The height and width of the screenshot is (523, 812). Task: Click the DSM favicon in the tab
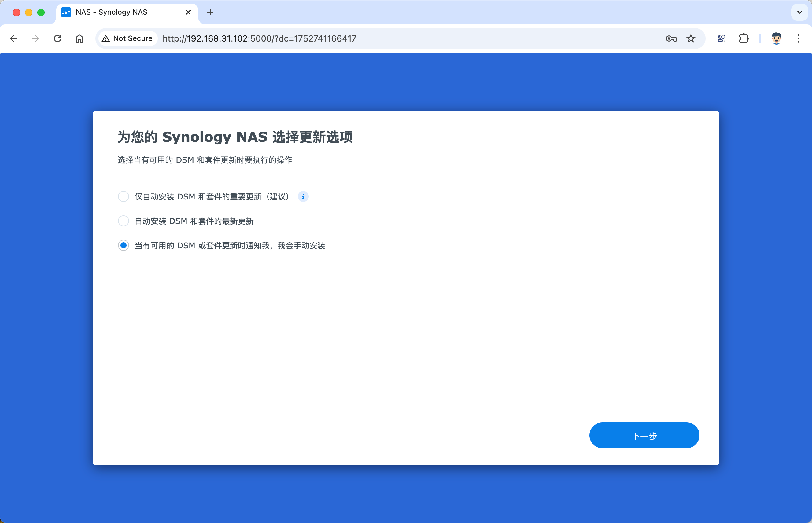click(x=66, y=12)
